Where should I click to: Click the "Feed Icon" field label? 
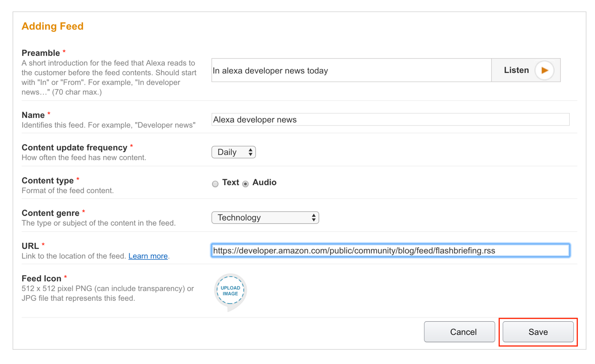(x=41, y=278)
